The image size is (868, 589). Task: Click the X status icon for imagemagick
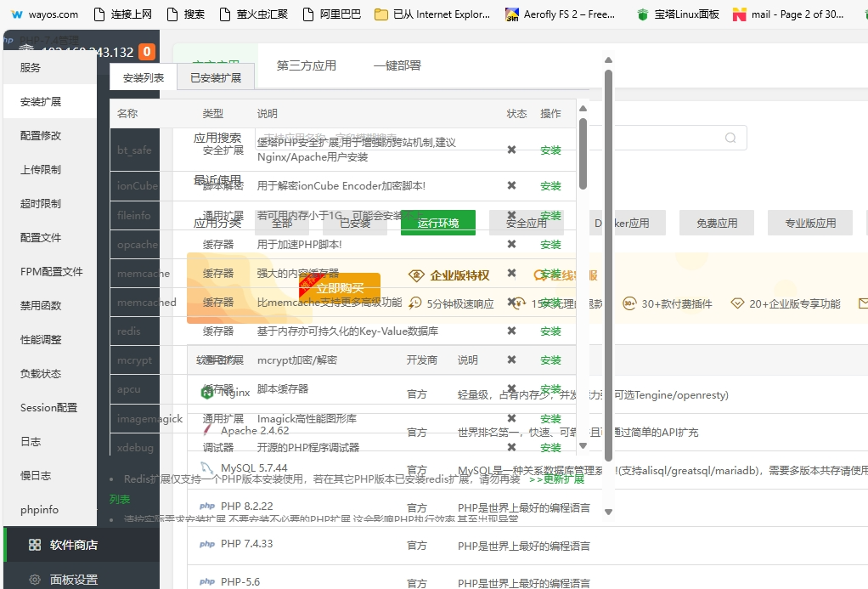click(511, 418)
